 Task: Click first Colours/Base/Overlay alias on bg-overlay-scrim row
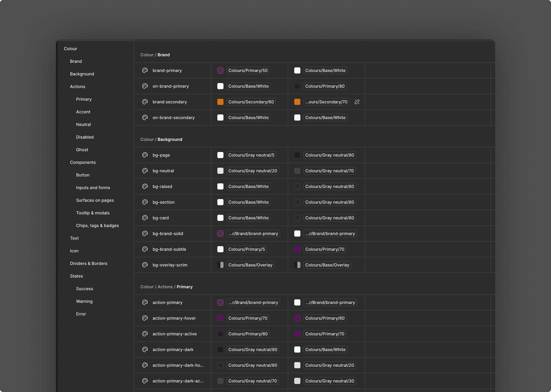pyautogui.click(x=250, y=265)
